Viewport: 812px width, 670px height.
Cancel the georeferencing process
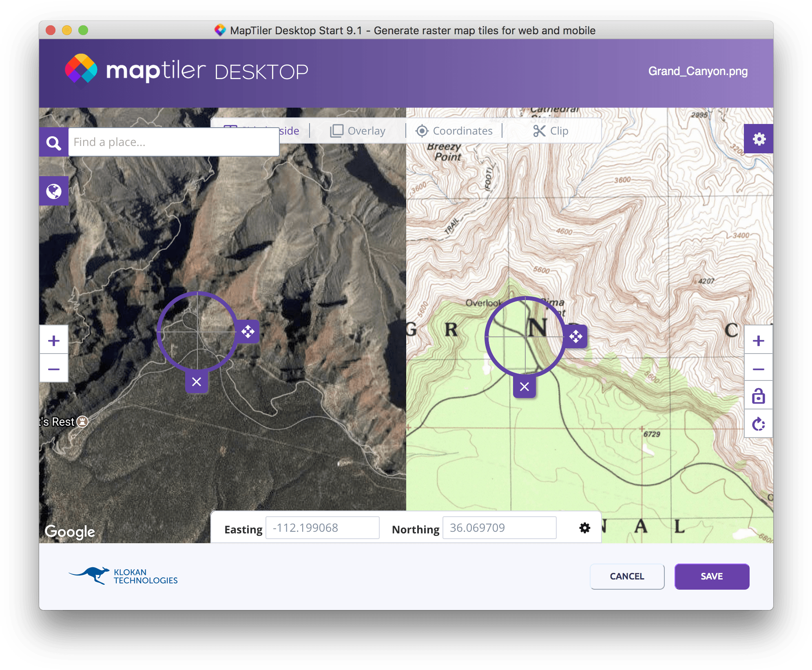[x=627, y=576]
